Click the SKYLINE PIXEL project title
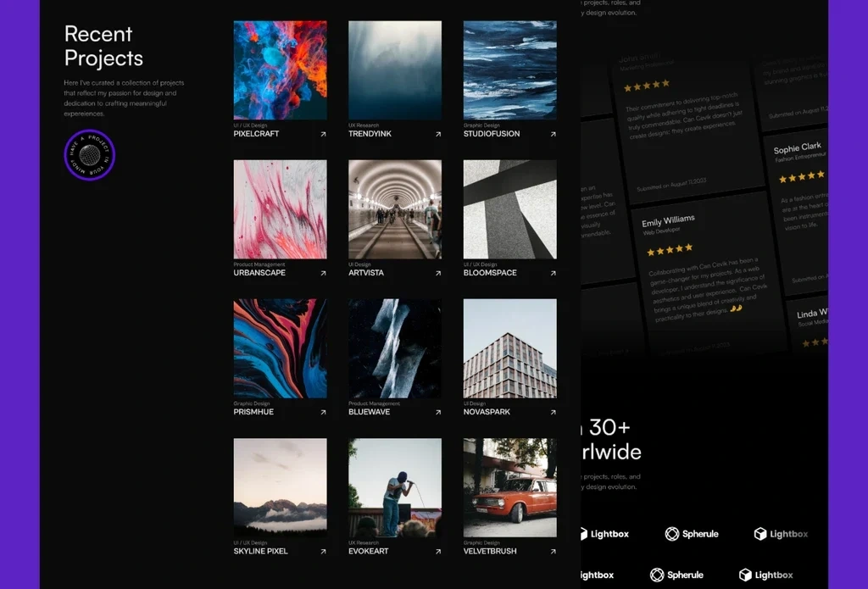Viewport: 868px width, 589px height. pos(261,552)
